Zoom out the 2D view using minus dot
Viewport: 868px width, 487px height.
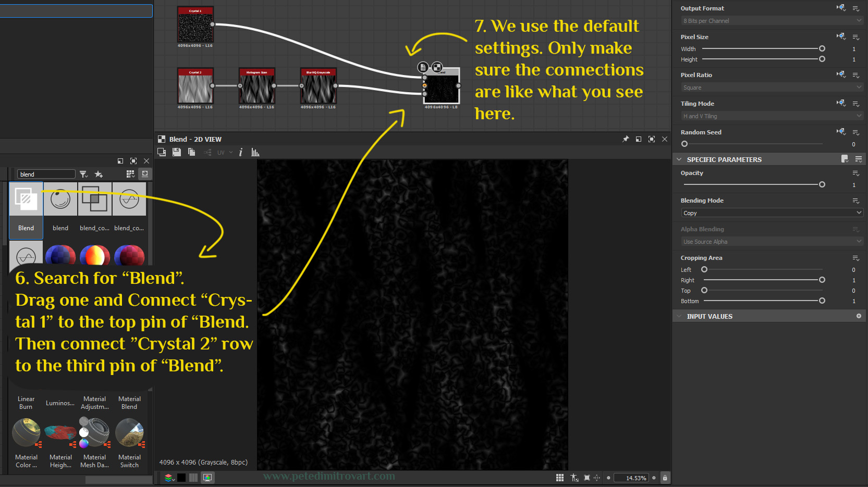(608, 478)
